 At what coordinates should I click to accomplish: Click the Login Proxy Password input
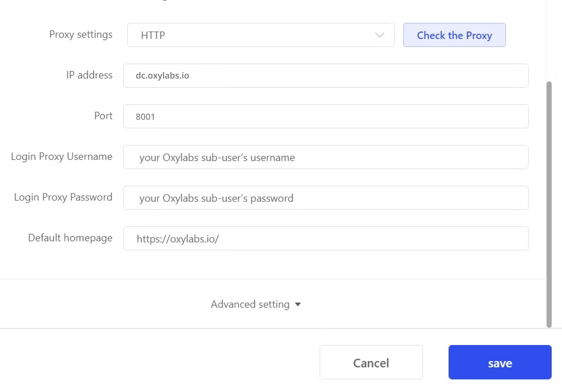click(326, 198)
